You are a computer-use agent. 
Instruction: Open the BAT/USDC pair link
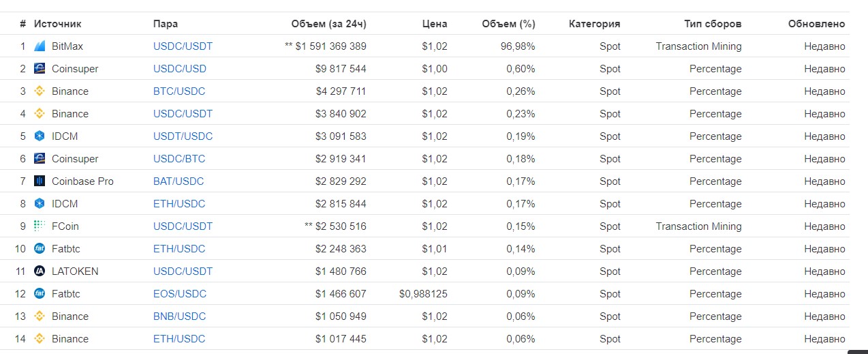pyautogui.click(x=179, y=181)
